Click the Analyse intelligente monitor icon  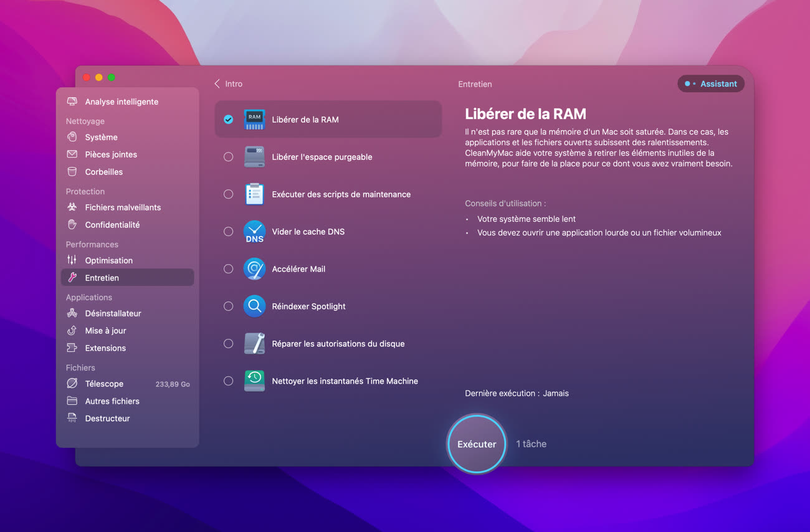pyautogui.click(x=72, y=102)
